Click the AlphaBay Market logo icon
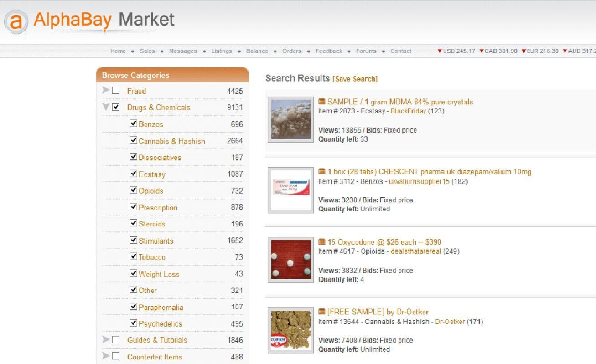 tap(16, 21)
